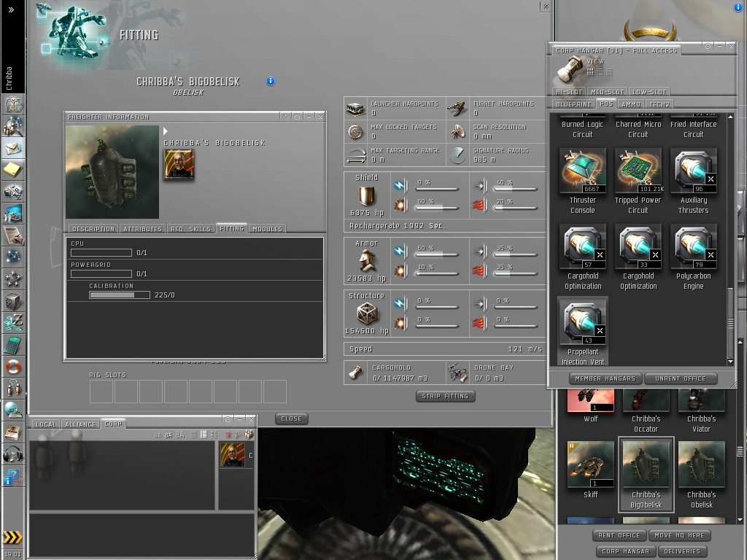Viewport: 747px width, 560px height.
Task: Switch corp hangar to icon view
Action: tap(590, 72)
